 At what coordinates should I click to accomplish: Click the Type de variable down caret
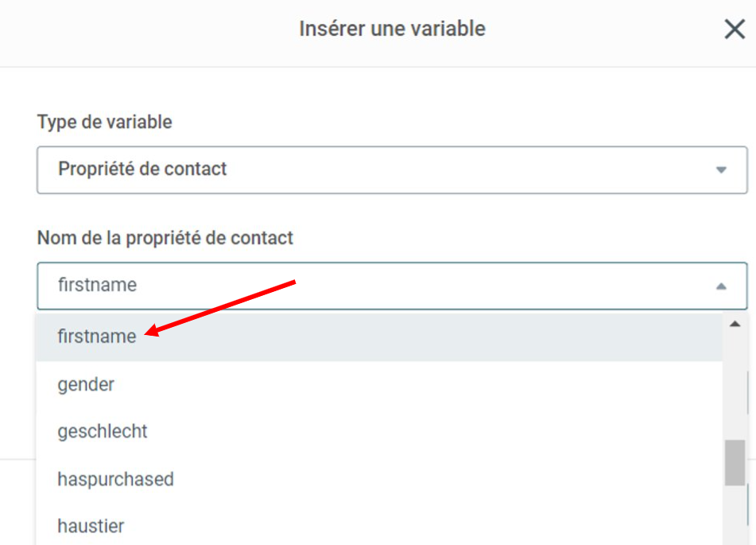[721, 170]
